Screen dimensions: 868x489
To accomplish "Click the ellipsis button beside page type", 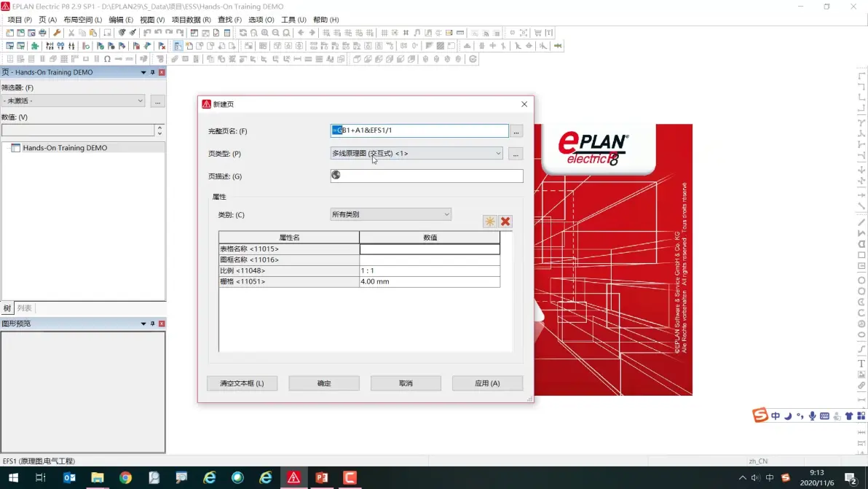I will pos(516,154).
